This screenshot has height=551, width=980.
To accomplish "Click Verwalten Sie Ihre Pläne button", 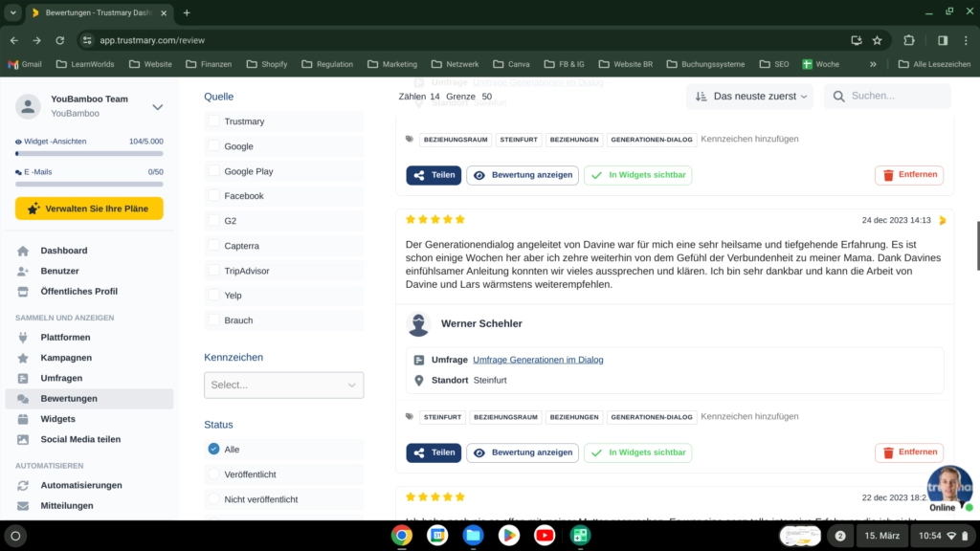I will click(89, 209).
